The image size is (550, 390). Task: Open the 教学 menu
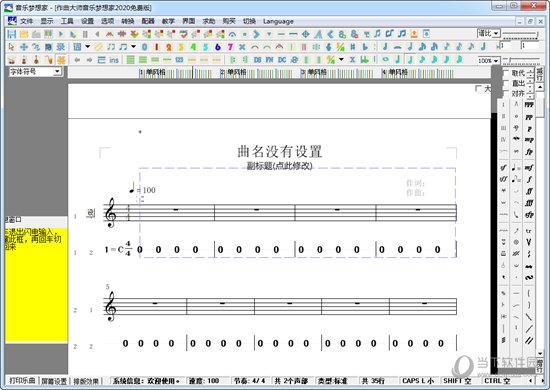(x=168, y=21)
